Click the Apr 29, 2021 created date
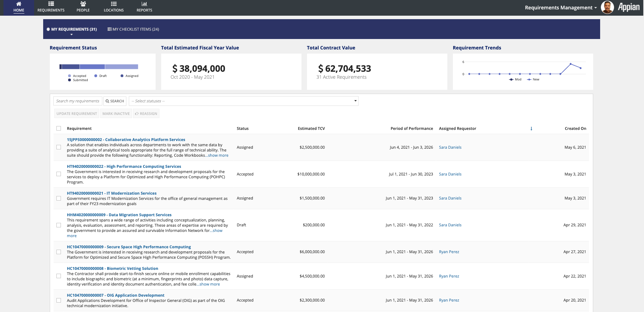This screenshot has height=312, width=644. tap(574, 225)
